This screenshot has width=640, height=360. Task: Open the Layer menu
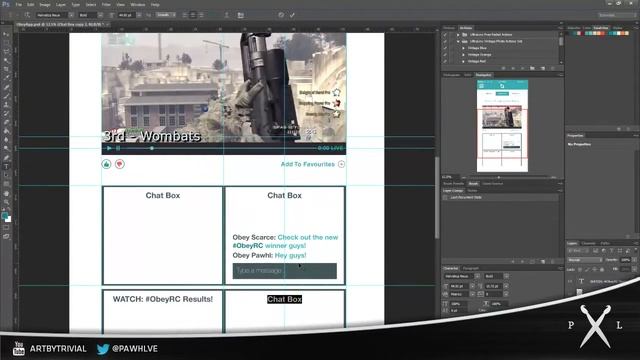(61, 4)
